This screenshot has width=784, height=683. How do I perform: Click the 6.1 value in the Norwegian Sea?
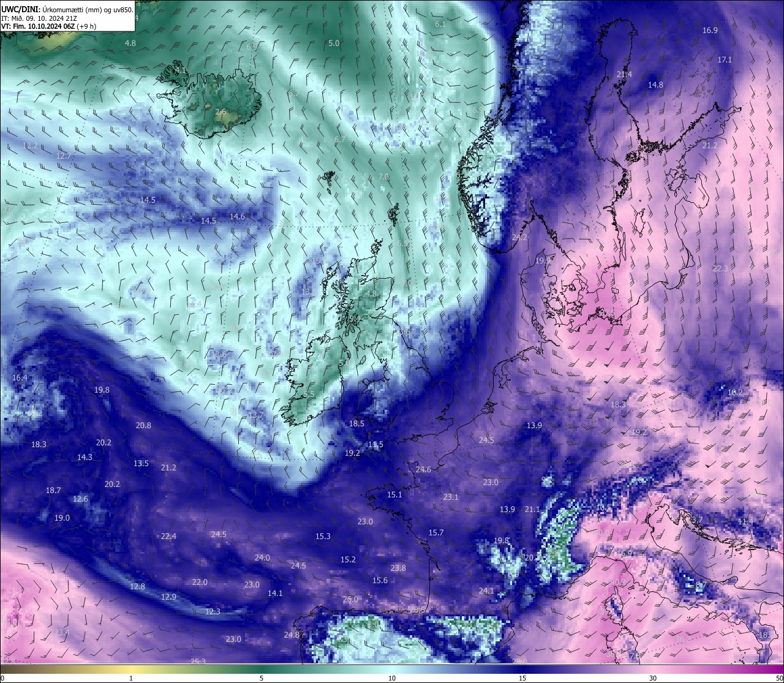[x=440, y=24]
